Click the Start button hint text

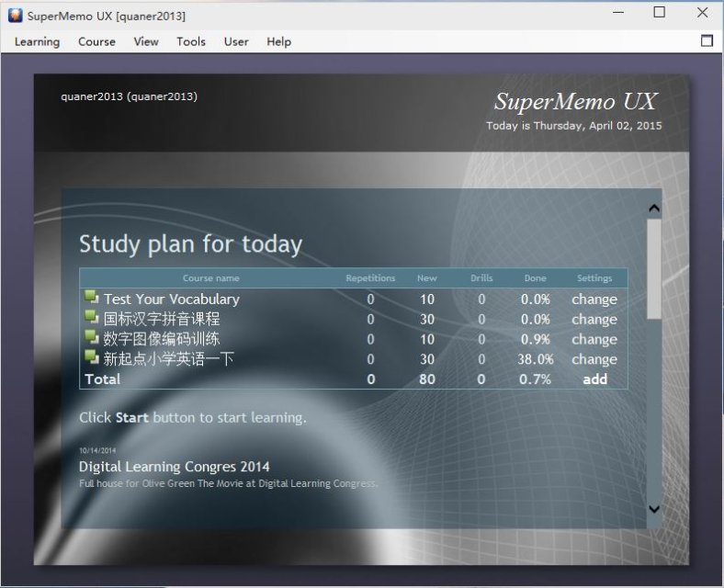(x=193, y=417)
